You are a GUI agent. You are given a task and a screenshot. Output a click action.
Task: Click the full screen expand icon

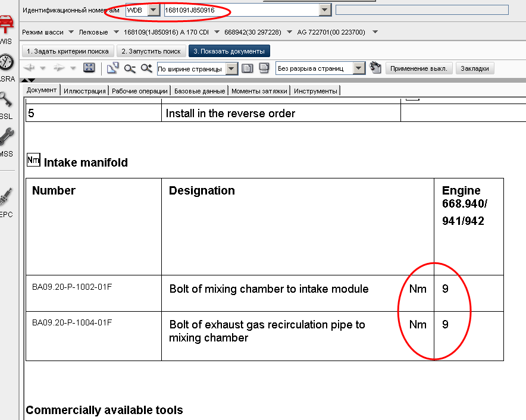[x=89, y=68]
